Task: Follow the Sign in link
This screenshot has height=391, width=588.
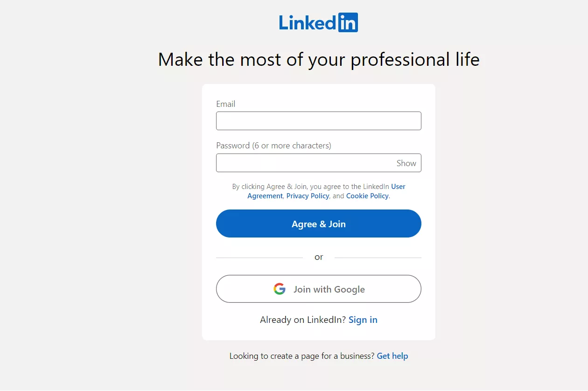Action: [x=363, y=320]
